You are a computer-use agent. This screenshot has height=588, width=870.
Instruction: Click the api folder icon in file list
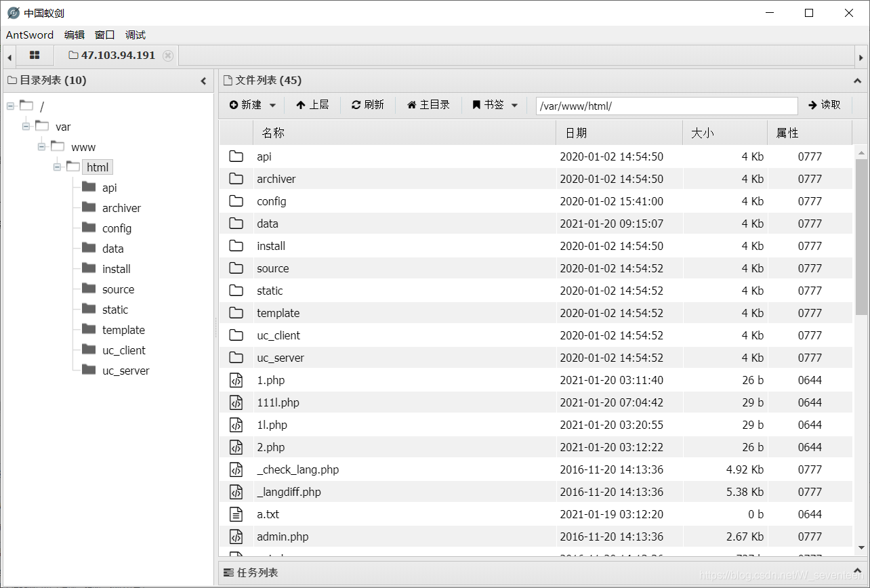(236, 156)
